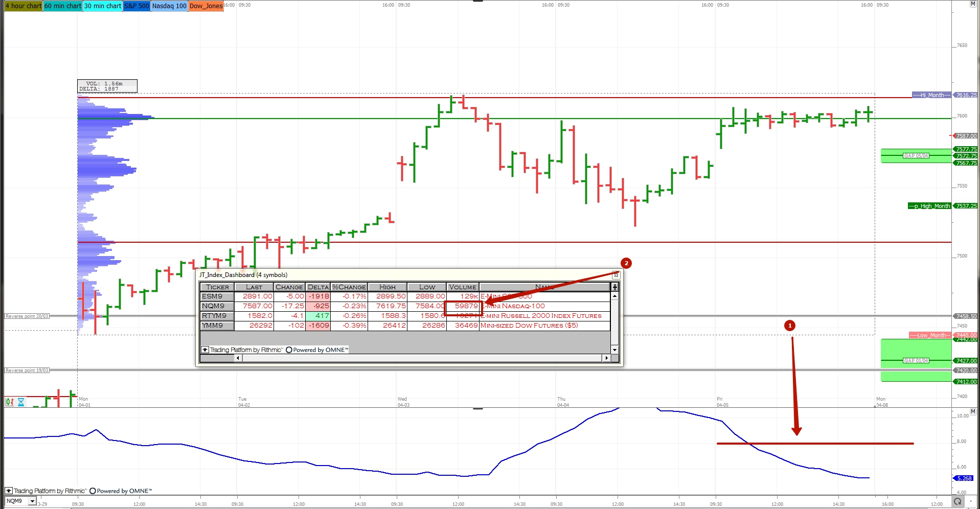980x509 pixels.
Task: Close the JT_Index_Dashboard window
Action: (616, 275)
